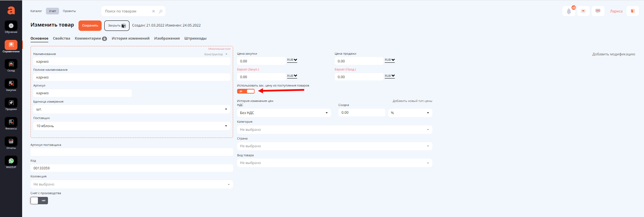Expand the Единица измерения dropdown

pos(131,109)
